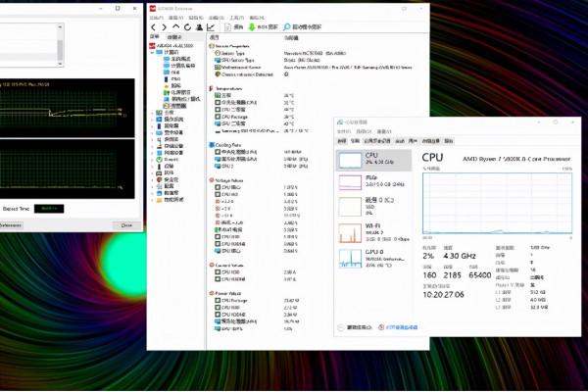
Task: Click the Cooling Fans section header
Action: tap(225, 145)
